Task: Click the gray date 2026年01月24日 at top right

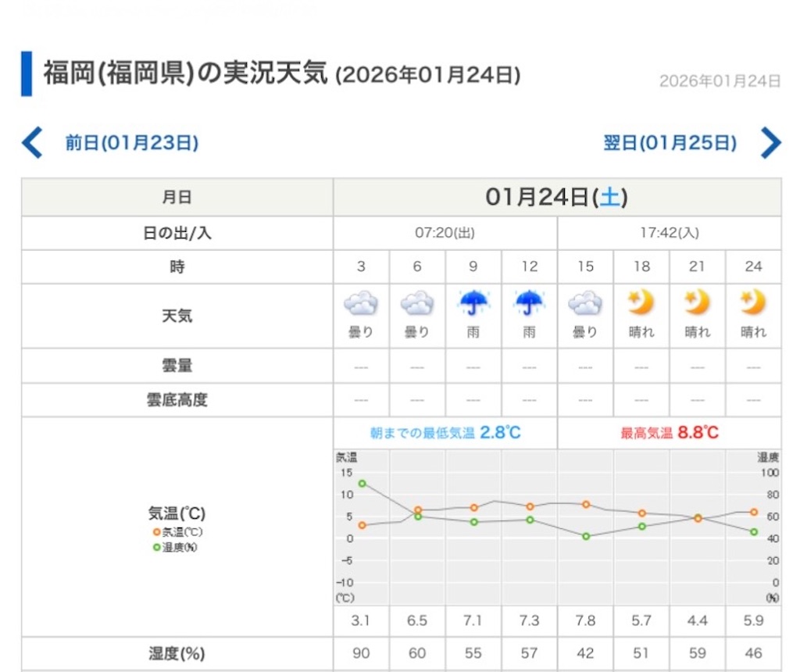Action: (720, 81)
